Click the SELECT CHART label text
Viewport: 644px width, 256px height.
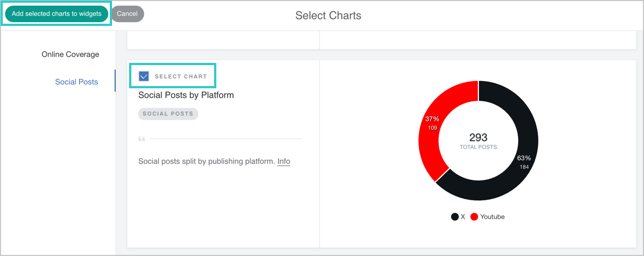pyautogui.click(x=180, y=77)
